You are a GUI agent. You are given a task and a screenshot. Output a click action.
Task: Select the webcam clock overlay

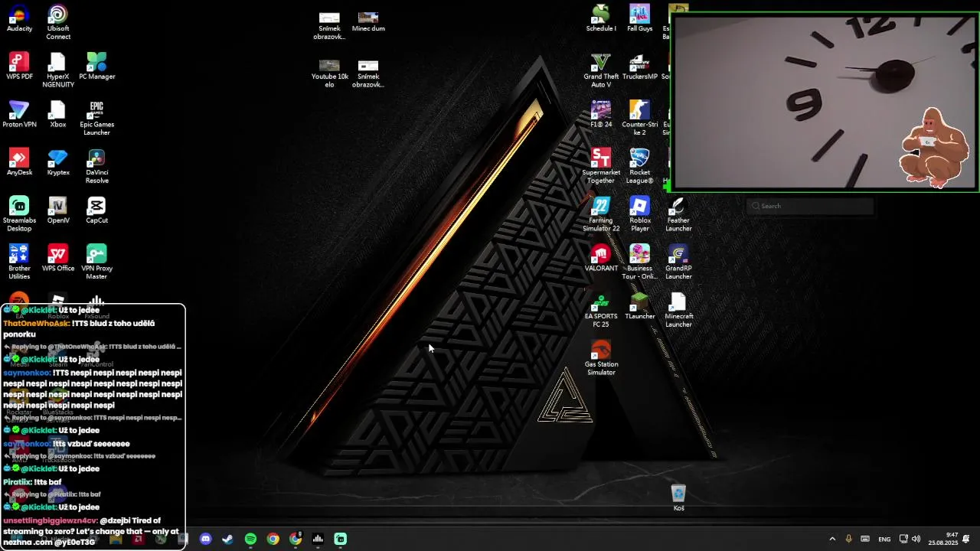point(824,102)
